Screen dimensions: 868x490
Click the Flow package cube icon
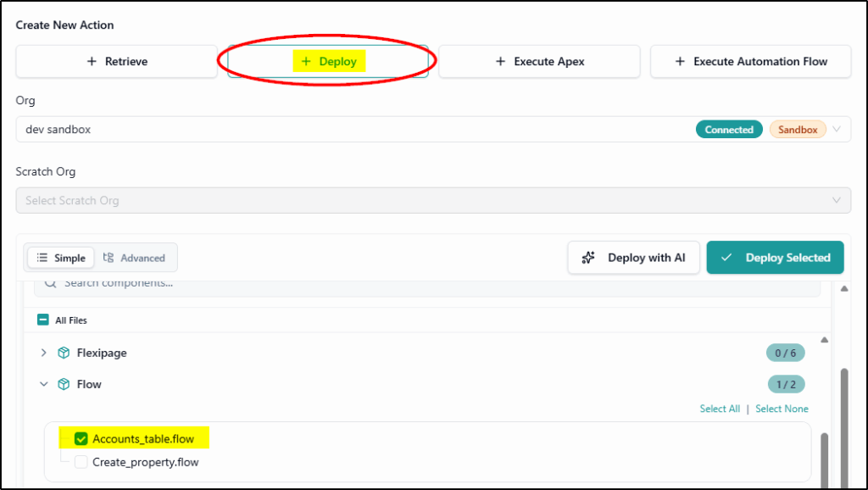64,384
